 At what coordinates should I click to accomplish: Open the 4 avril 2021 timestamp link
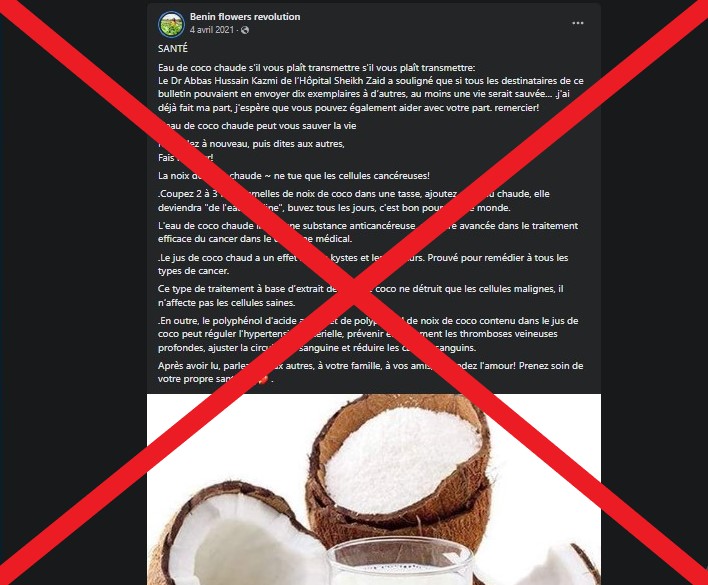tap(212, 30)
